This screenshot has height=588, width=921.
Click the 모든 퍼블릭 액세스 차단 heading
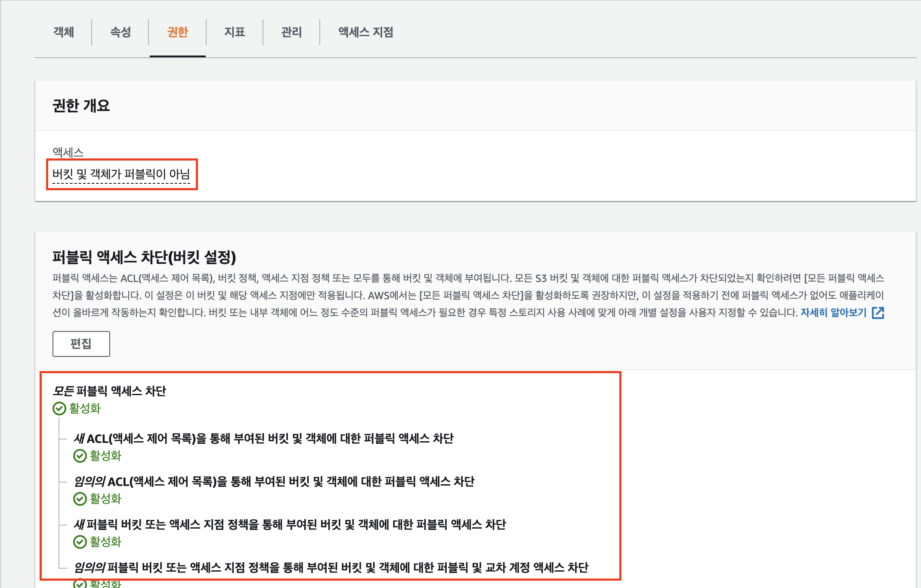(109, 391)
